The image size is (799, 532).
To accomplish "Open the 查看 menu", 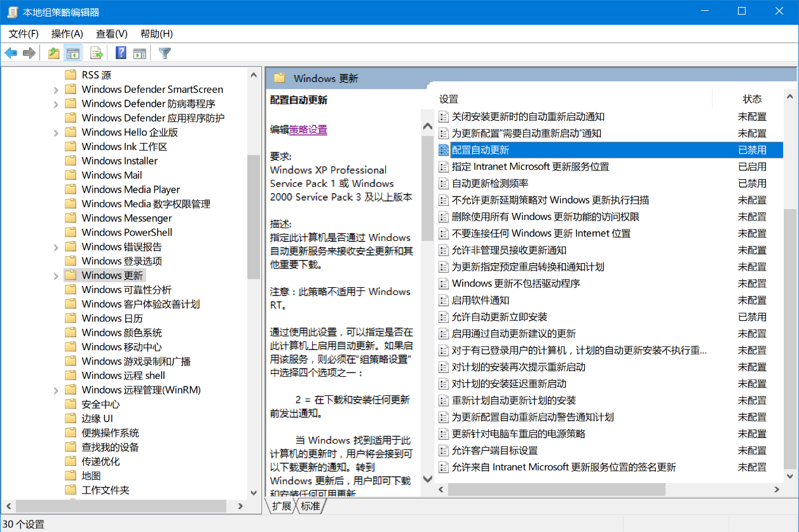I will pos(111,34).
